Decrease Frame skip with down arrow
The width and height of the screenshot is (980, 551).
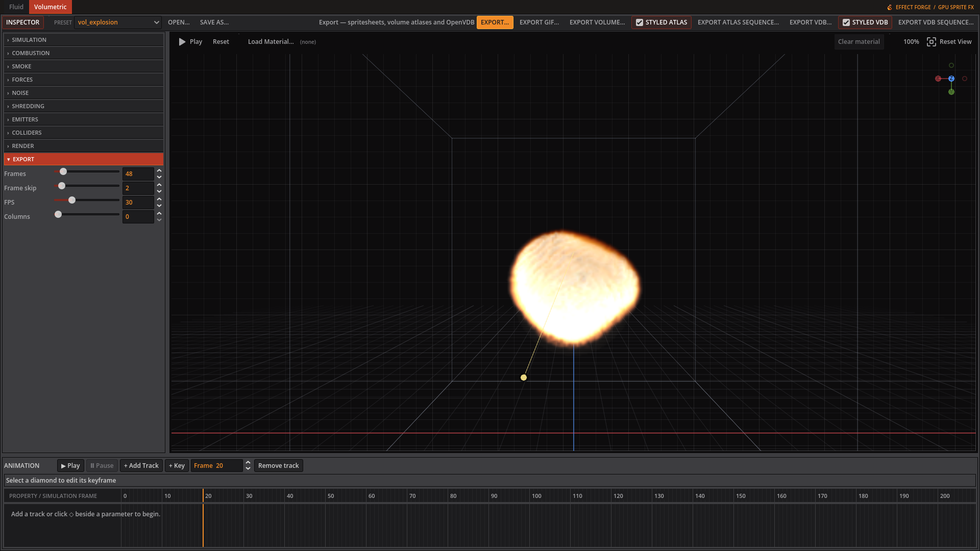[159, 191]
